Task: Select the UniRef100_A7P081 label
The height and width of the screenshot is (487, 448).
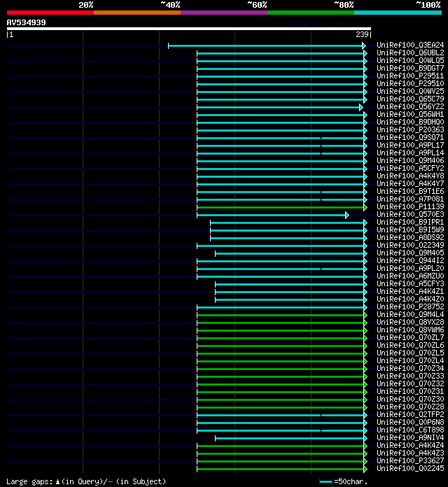Action: [x=410, y=199]
